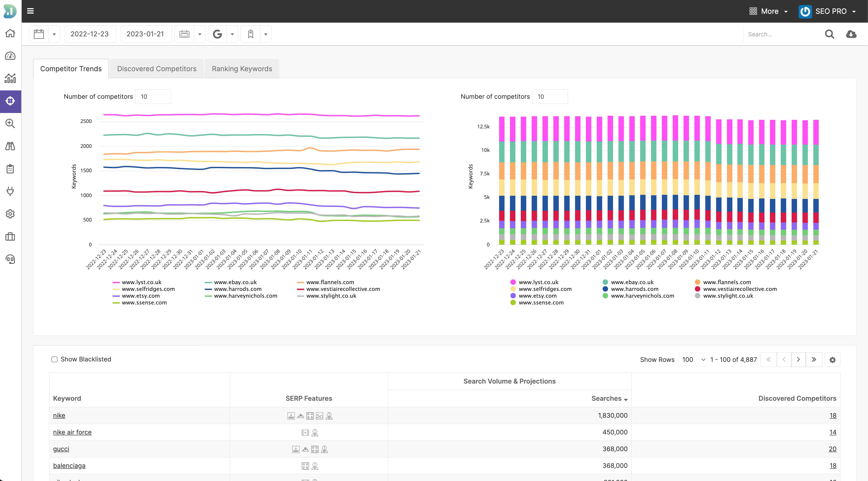Toggle www.ssense.com series in line chart legend
The height and width of the screenshot is (481, 868).
[140, 302]
